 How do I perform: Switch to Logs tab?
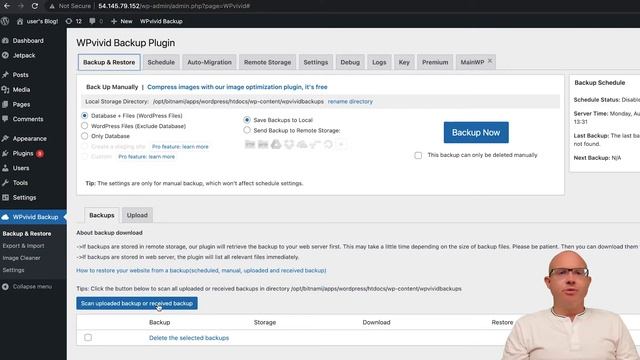click(379, 62)
